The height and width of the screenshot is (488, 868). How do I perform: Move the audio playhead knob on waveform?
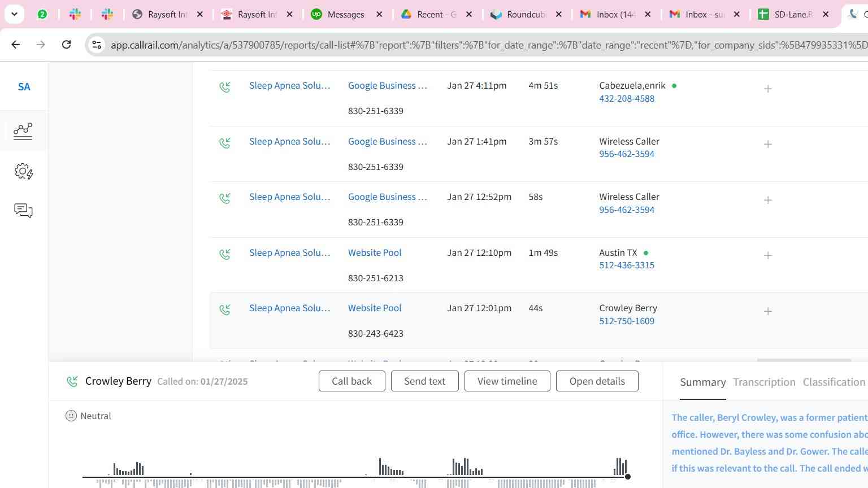(627, 477)
